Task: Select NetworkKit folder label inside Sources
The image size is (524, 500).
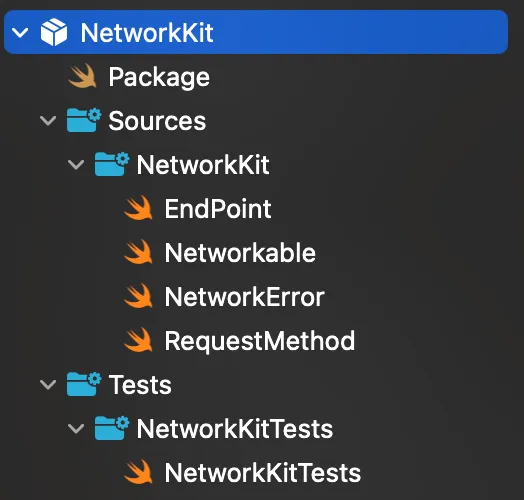Action: point(203,164)
